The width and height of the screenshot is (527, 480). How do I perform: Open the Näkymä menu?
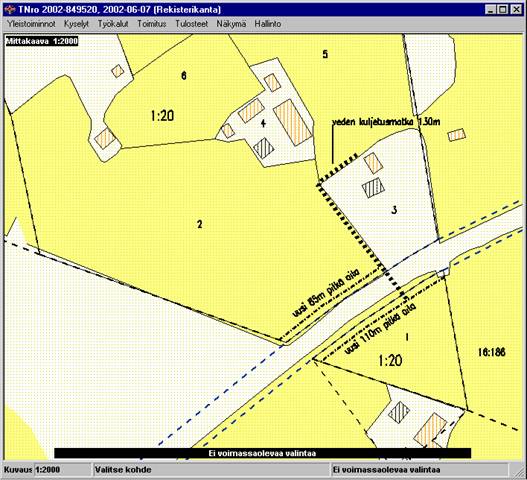[x=231, y=24]
